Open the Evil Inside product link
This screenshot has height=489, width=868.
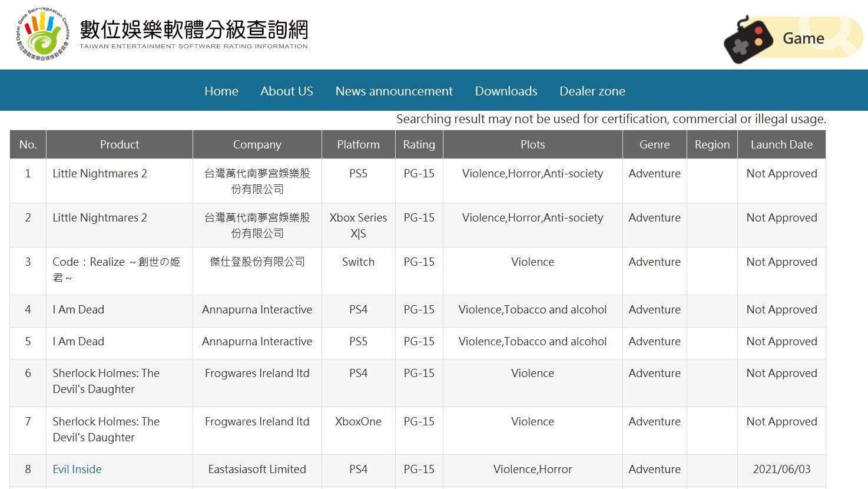pos(77,469)
